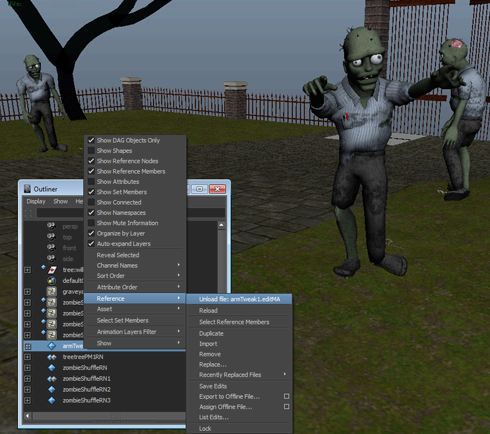This screenshot has height=434, width=490.
Task: Click the Outliner search filter icon
Action: point(29,213)
